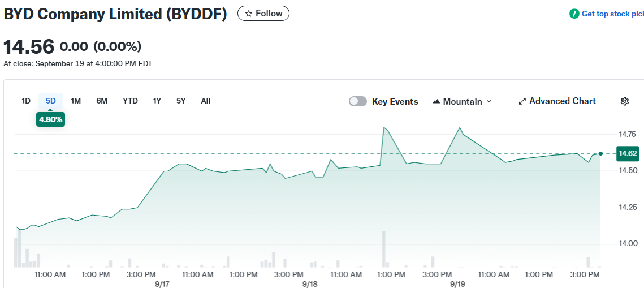Click the endpoint dot on the price line
Screen dimensions: 644x288
(x=601, y=154)
